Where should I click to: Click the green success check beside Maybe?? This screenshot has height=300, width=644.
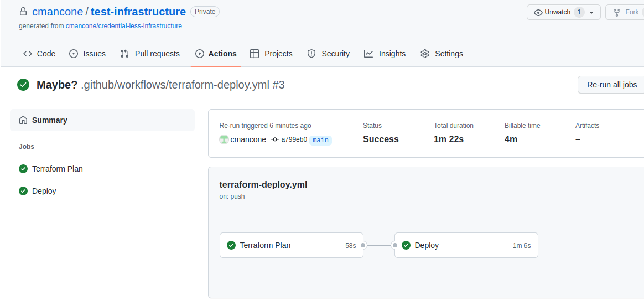23,85
